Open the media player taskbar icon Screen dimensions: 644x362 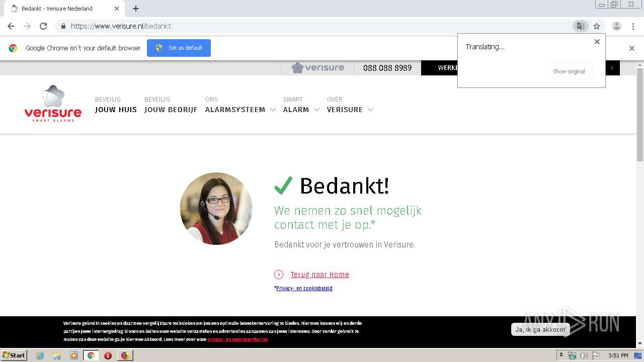pyautogui.click(x=74, y=355)
